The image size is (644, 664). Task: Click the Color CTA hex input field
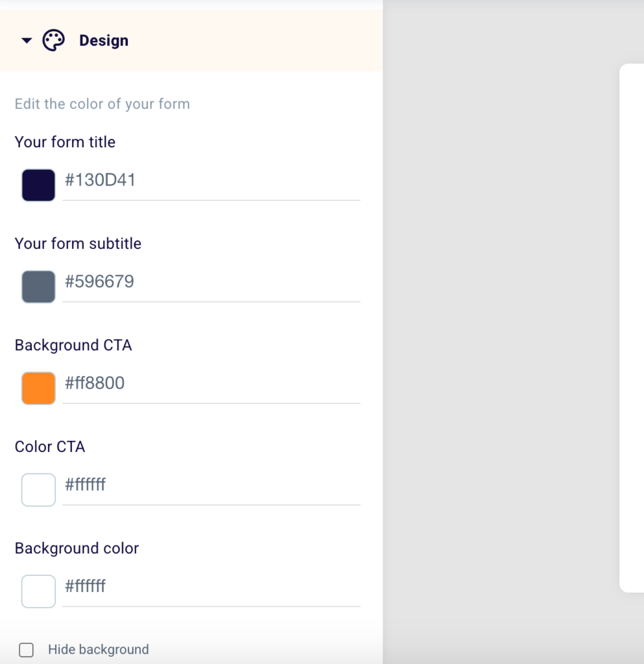coord(211,485)
